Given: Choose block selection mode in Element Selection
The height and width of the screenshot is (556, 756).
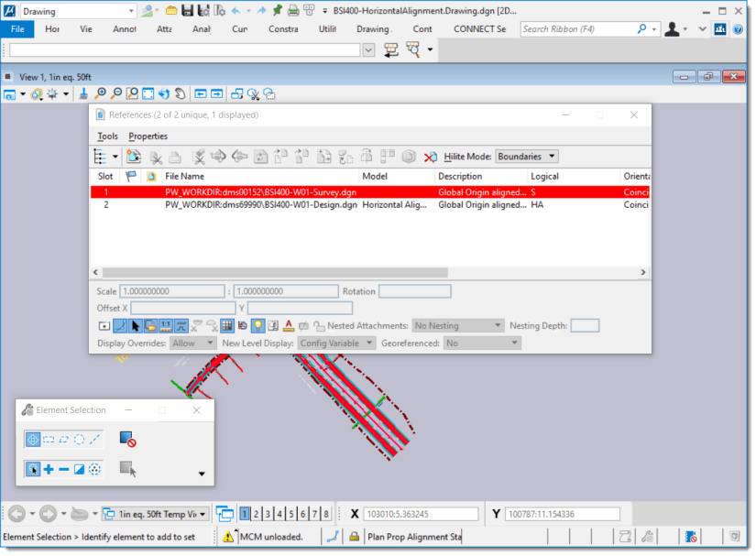Looking at the screenshot, I should coord(49,439).
